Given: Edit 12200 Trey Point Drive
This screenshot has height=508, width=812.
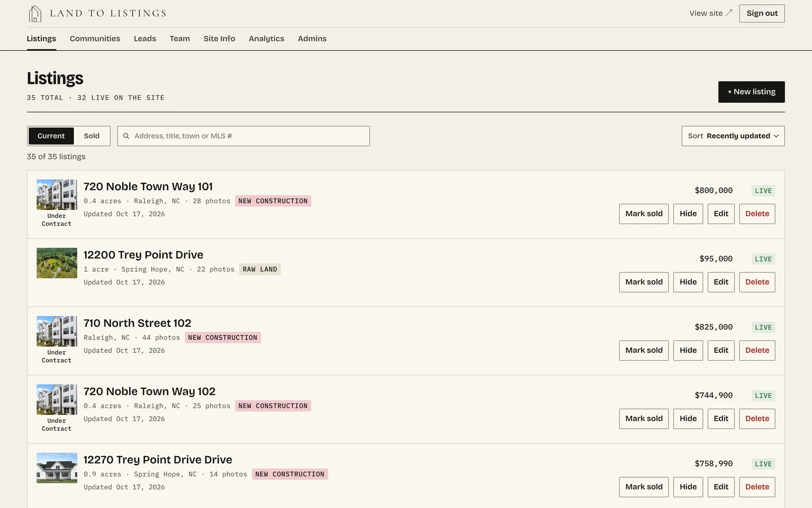Looking at the screenshot, I should click(721, 282).
